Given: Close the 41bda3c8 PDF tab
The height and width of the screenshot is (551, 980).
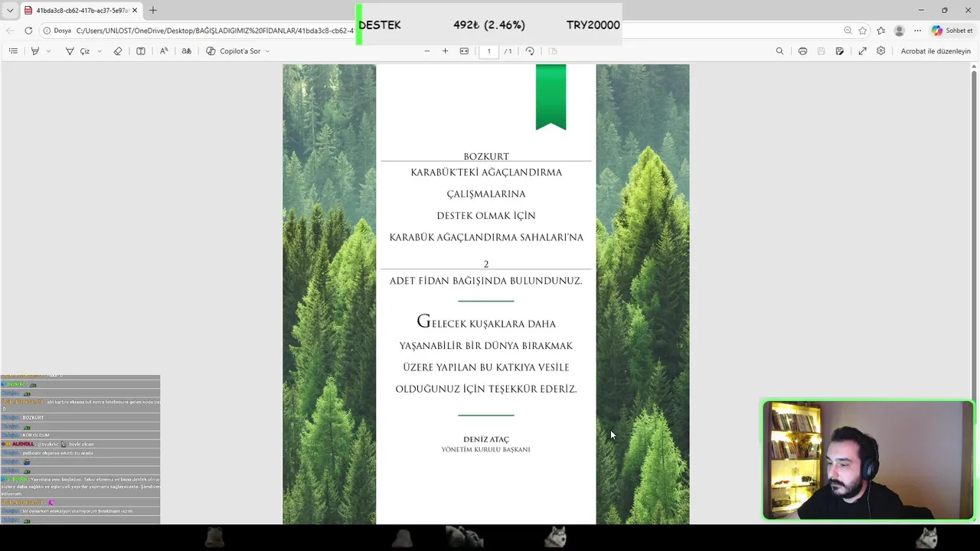Looking at the screenshot, I should (x=135, y=11).
